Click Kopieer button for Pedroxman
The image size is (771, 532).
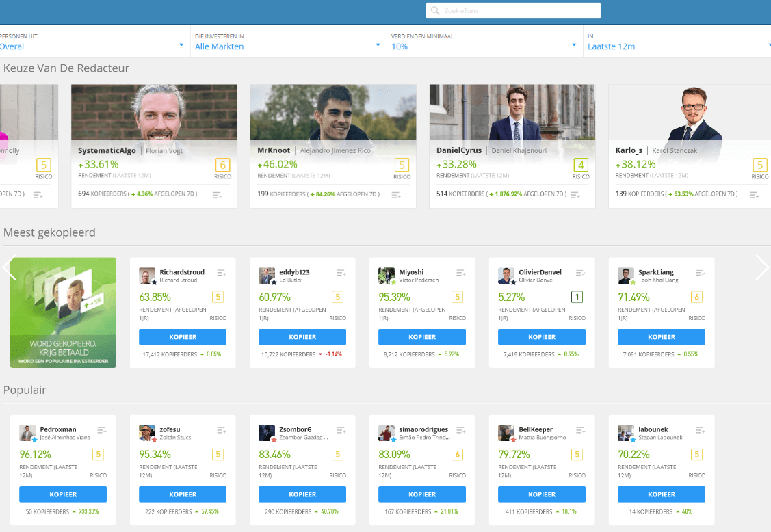63,494
